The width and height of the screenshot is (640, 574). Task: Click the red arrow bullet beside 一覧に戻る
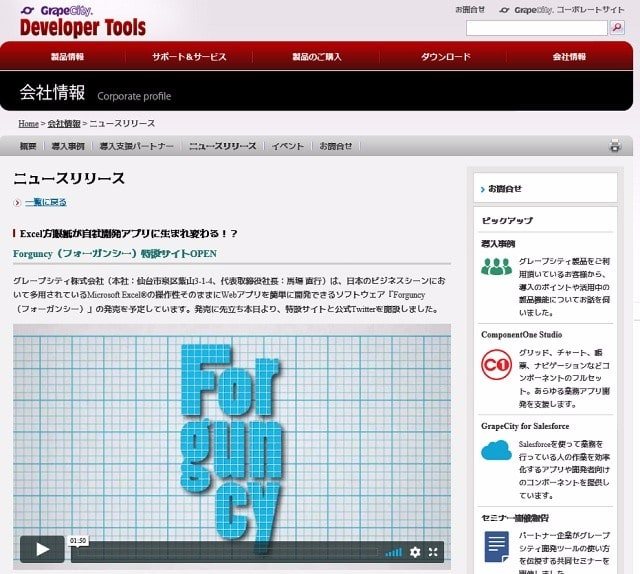coord(17,202)
